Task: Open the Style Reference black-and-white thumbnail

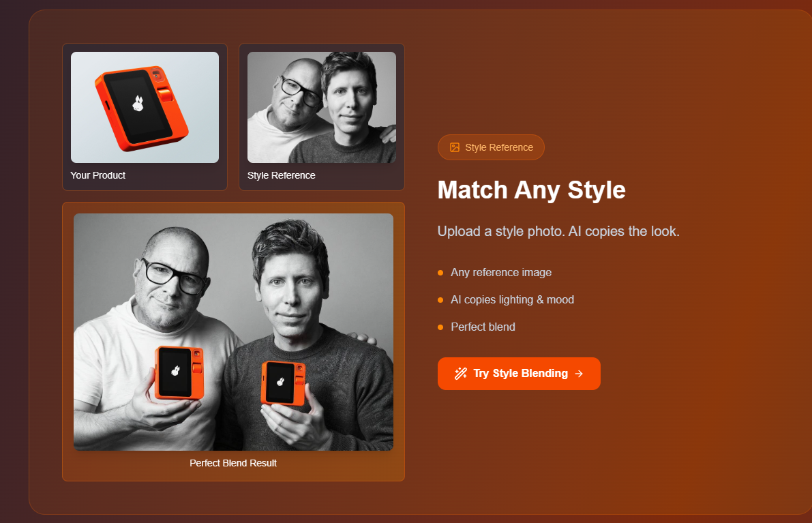Action: [x=322, y=107]
